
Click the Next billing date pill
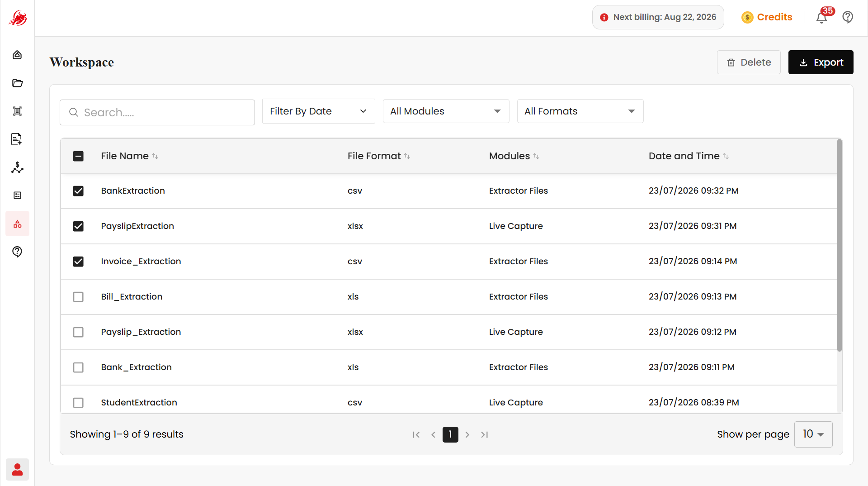click(658, 17)
